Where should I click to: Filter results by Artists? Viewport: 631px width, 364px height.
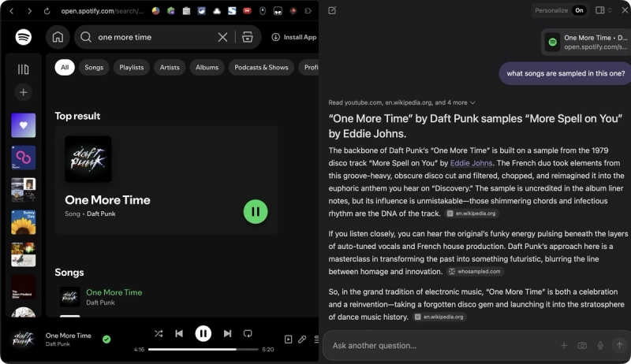click(170, 68)
